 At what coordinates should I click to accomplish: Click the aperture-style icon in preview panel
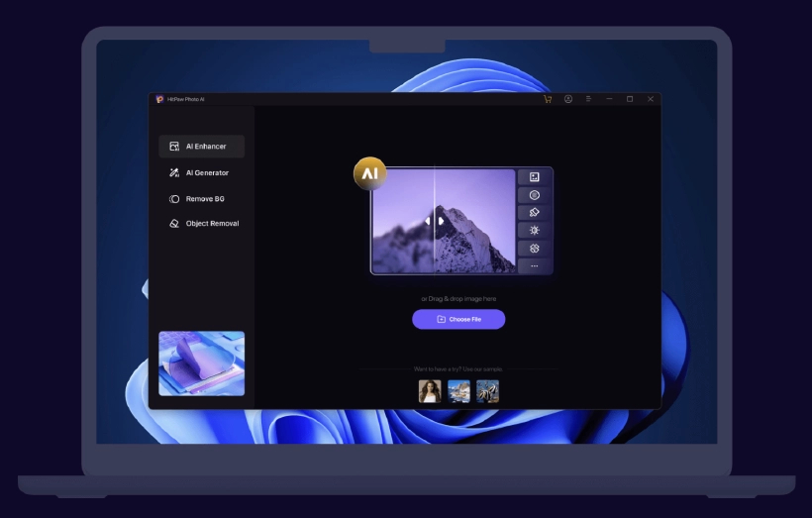[x=535, y=249]
